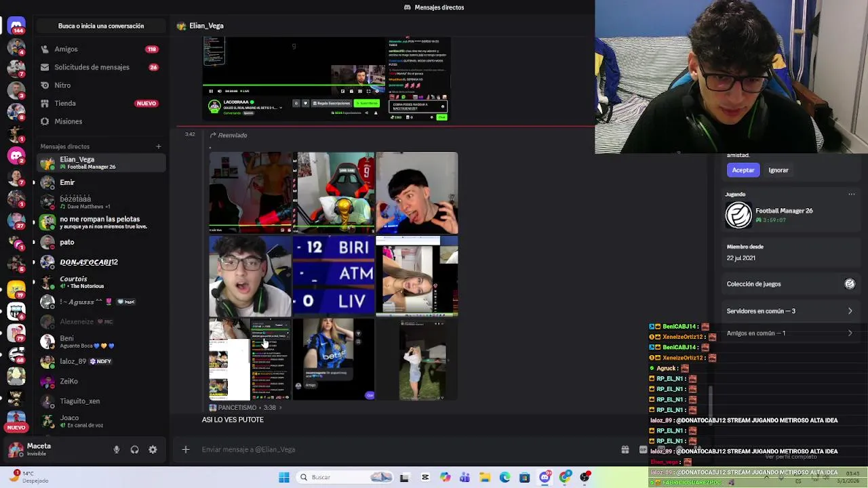
Task: Open forwarded image with trophy on chair
Action: click(334, 192)
